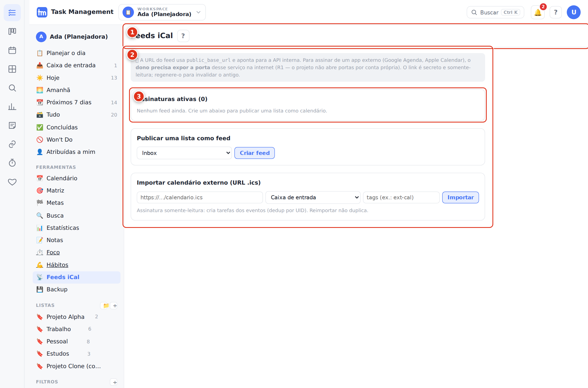Add a new filter using the plus button
Screen dimensions: 588x388
115,382
